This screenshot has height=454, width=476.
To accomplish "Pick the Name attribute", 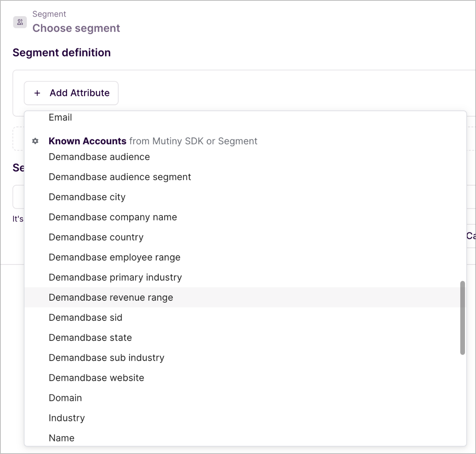I will coord(245,438).
